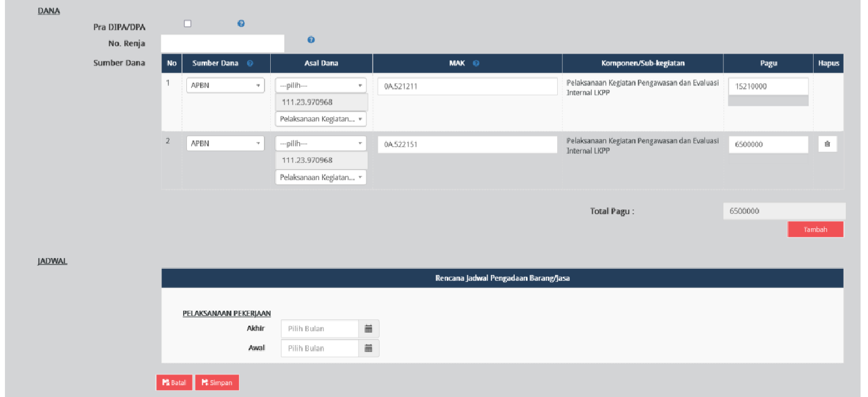The image size is (868, 397).
Task: Expand row 2 'Pelaksanaan Kegiatan...' dropdown
Action: tap(321, 178)
